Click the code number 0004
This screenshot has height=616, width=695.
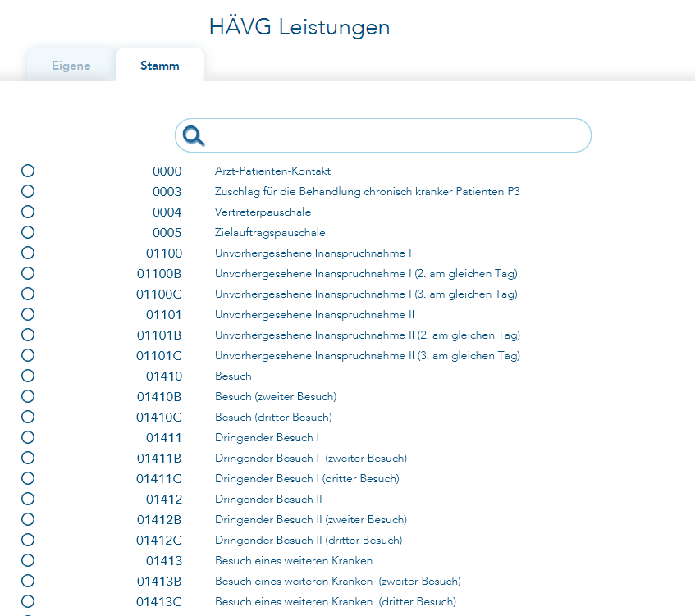167,212
